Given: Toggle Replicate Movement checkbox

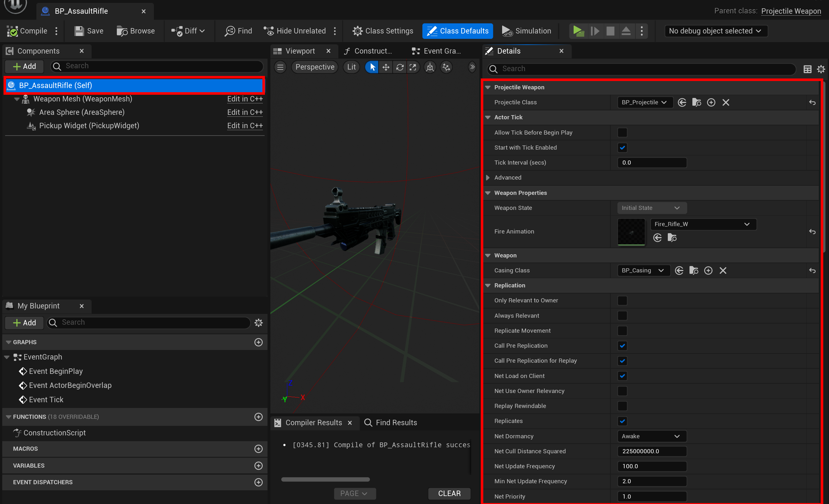Looking at the screenshot, I should point(622,330).
